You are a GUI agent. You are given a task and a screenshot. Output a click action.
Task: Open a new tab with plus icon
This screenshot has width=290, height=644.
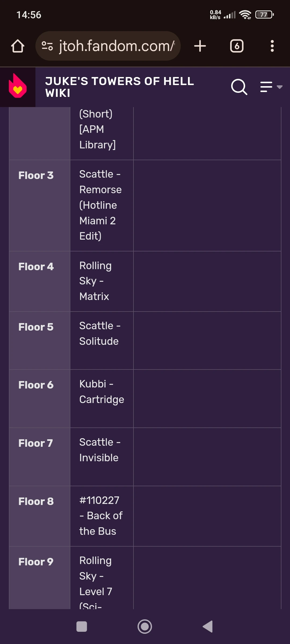pyautogui.click(x=200, y=46)
